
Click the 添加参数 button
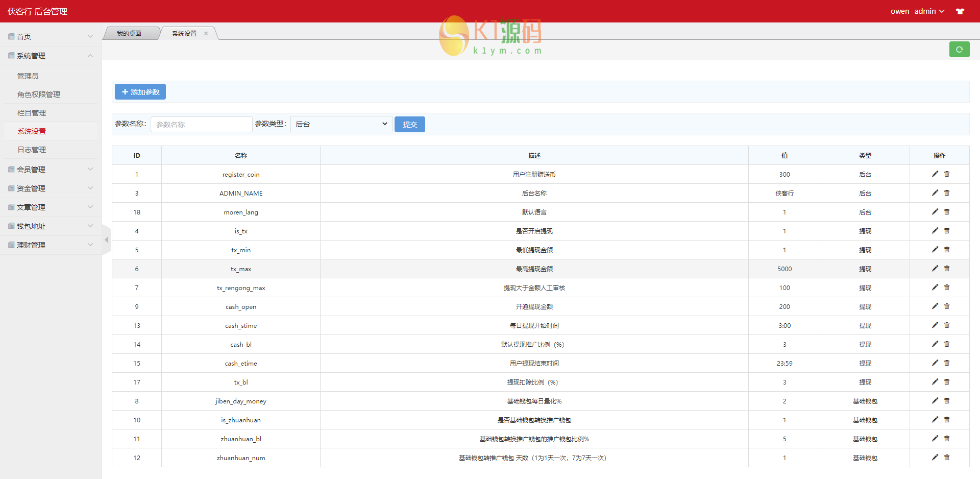click(140, 92)
